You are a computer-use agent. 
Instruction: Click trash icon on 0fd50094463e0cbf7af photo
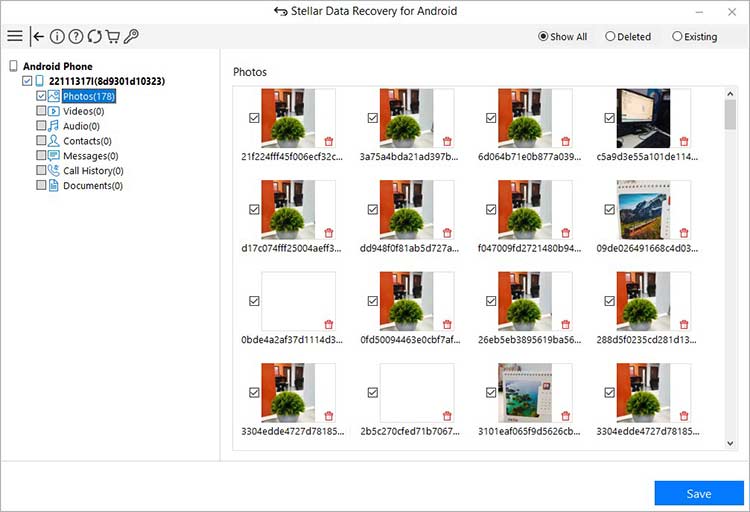[447, 324]
